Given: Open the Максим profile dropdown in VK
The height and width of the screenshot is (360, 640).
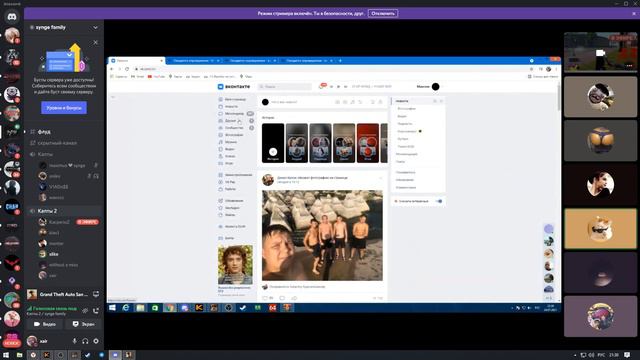Looking at the screenshot, I should [x=429, y=87].
